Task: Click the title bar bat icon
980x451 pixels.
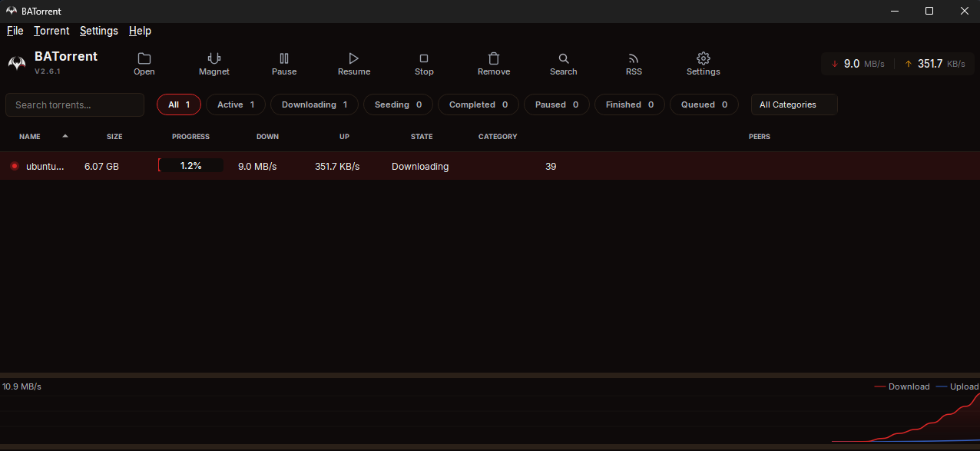Action: point(12,11)
